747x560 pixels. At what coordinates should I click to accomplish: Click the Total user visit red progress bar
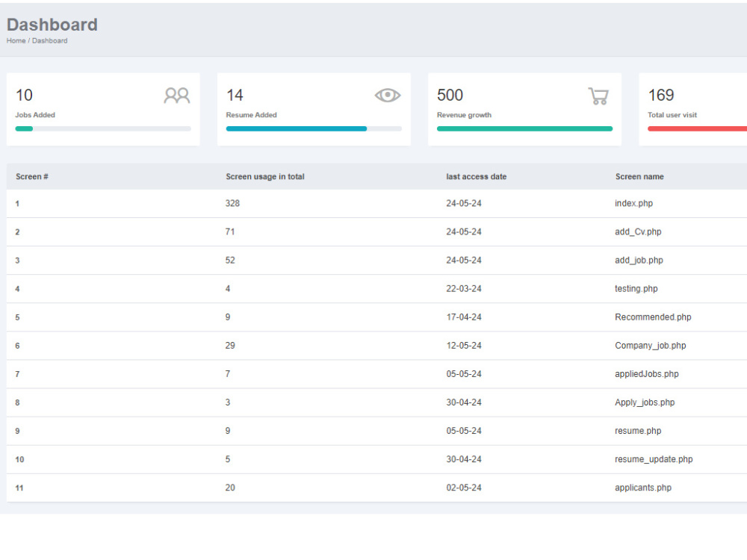[x=697, y=128]
